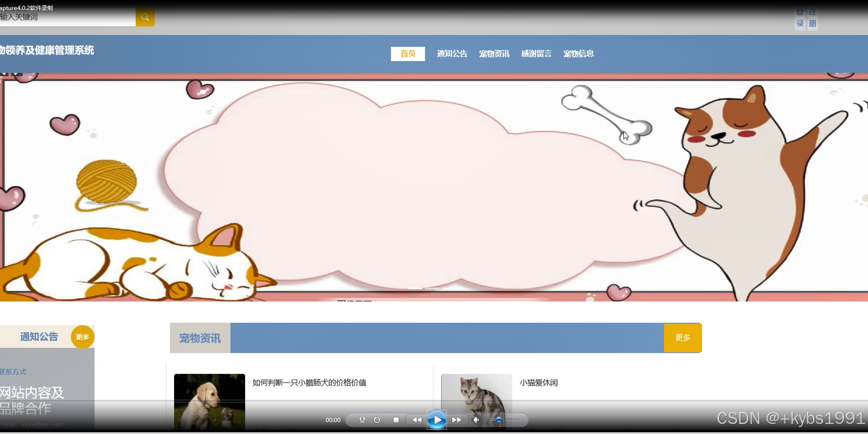Open the 宠物资讯 navigation menu item
Image resolution: width=868 pixels, height=434 pixels.
pos(494,54)
